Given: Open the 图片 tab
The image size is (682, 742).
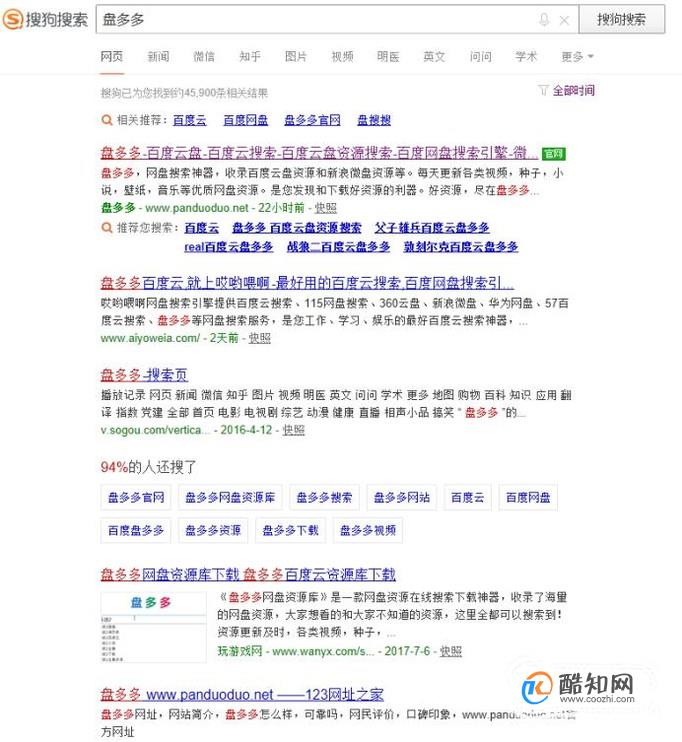Looking at the screenshot, I should pyautogui.click(x=296, y=57).
